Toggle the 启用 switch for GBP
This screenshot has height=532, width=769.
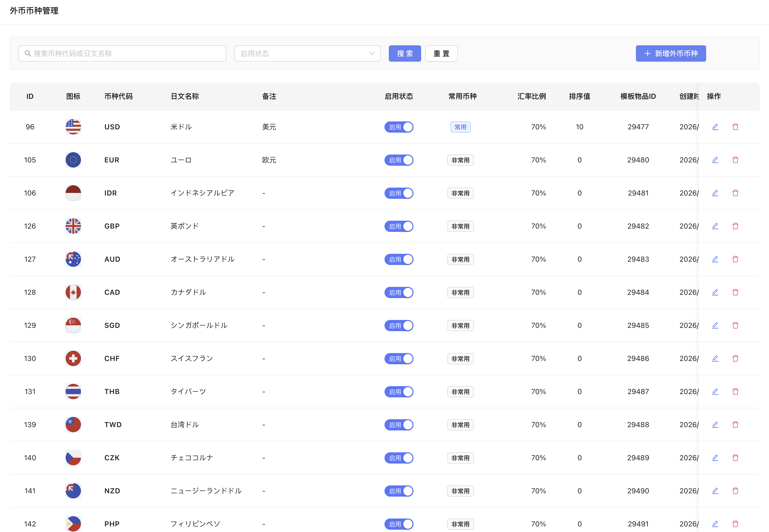pos(398,226)
